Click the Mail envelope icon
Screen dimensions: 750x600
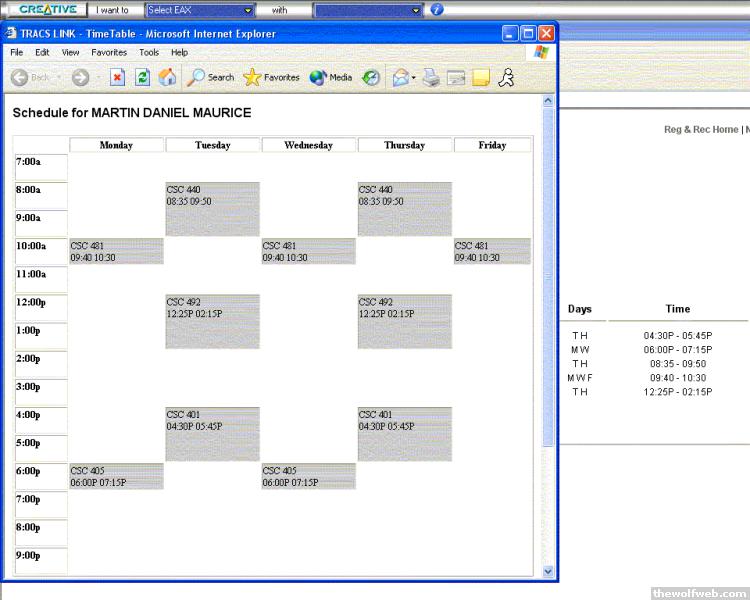(x=399, y=77)
